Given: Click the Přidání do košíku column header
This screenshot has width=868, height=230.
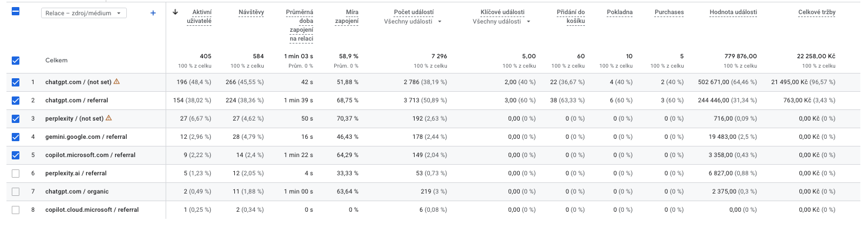Looking at the screenshot, I should [571, 16].
